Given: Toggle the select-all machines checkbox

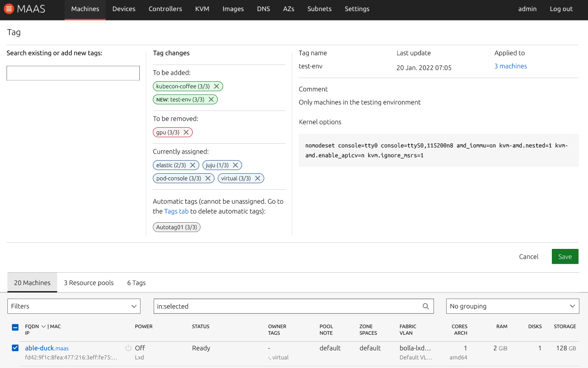Looking at the screenshot, I should coord(15,327).
